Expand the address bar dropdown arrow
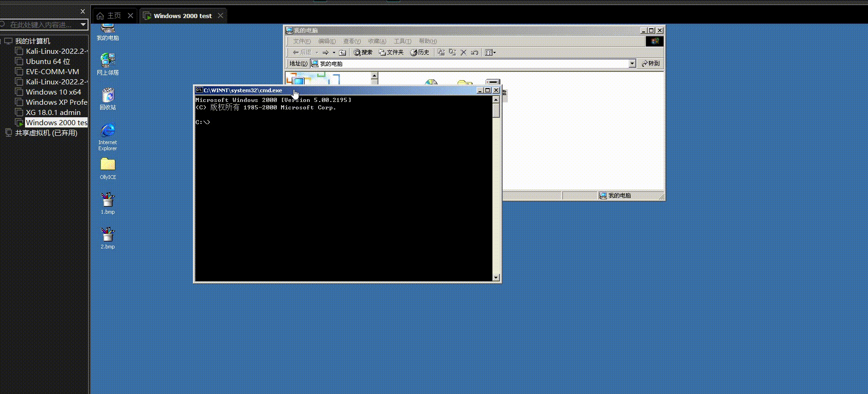The height and width of the screenshot is (394, 868). coord(632,64)
